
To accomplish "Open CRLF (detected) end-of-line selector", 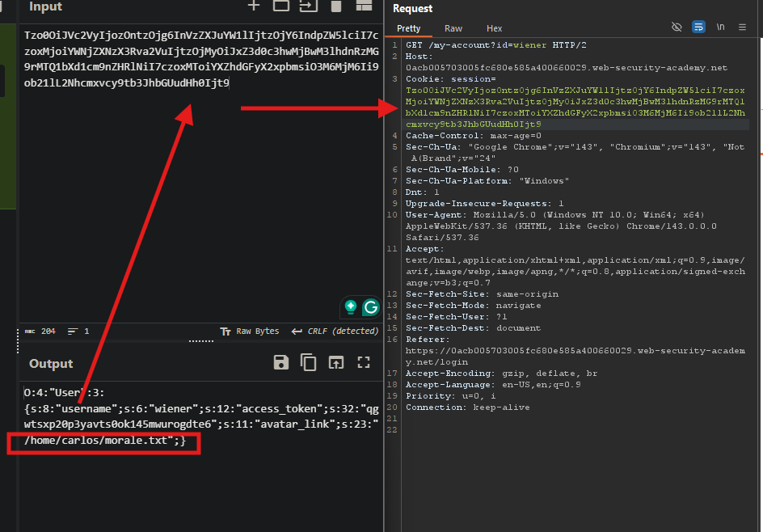I will (335, 331).
